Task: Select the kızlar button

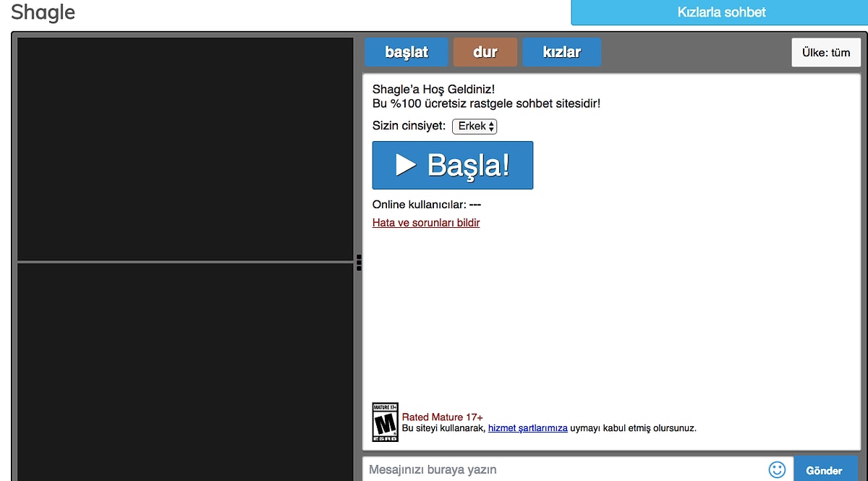Action: 561,52
